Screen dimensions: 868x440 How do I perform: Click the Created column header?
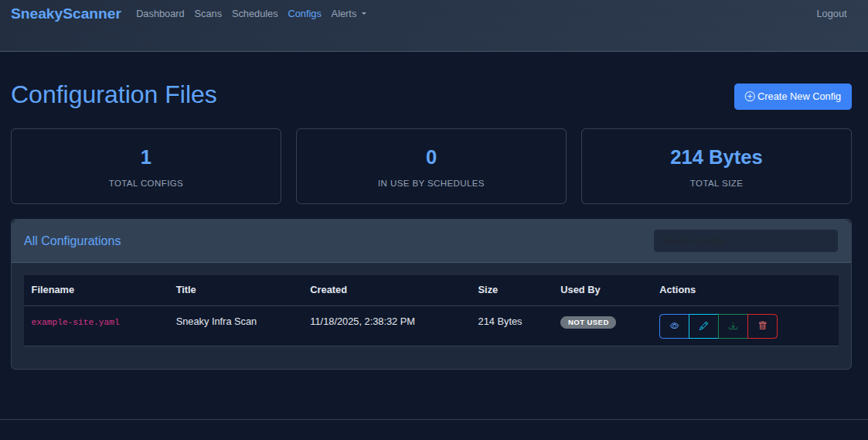(x=328, y=290)
